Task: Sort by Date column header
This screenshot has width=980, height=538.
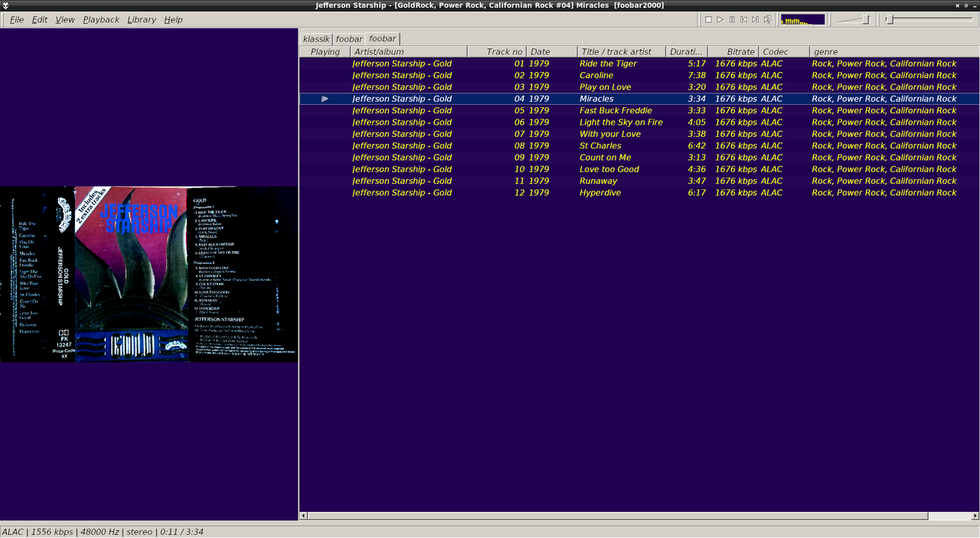Action: (552, 51)
